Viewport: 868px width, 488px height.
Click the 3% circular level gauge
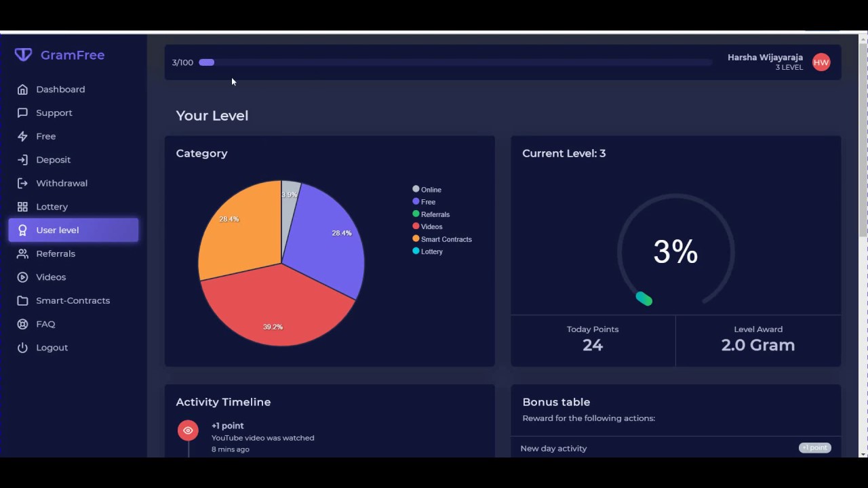pyautogui.click(x=675, y=251)
